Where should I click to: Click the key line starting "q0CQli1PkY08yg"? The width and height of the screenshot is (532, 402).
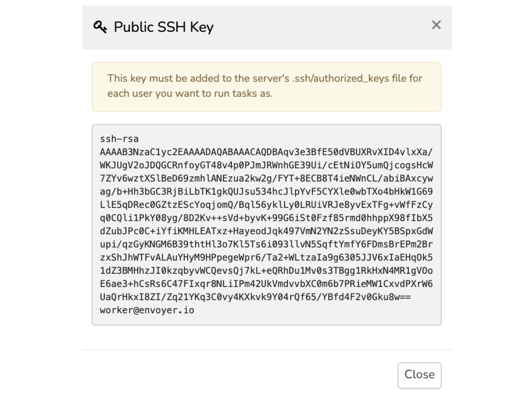coord(266,218)
